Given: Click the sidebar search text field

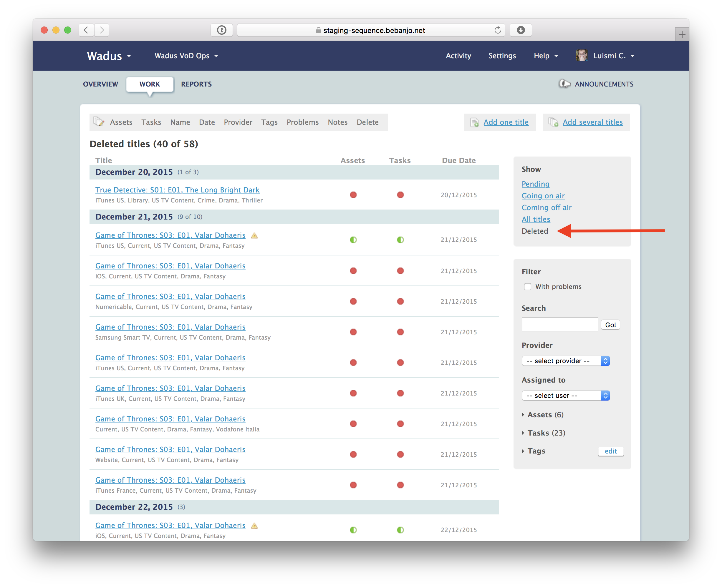Looking at the screenshot, I should click(x=560, y=325).
